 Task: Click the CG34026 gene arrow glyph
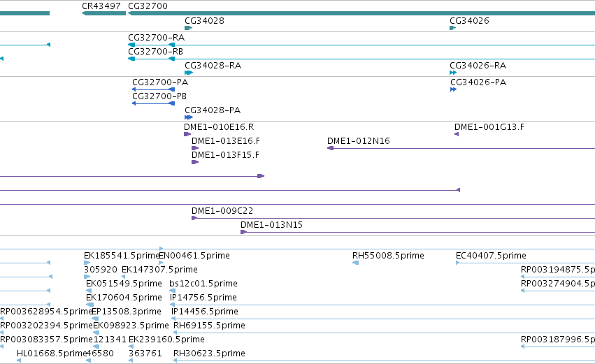click(452, 28)
